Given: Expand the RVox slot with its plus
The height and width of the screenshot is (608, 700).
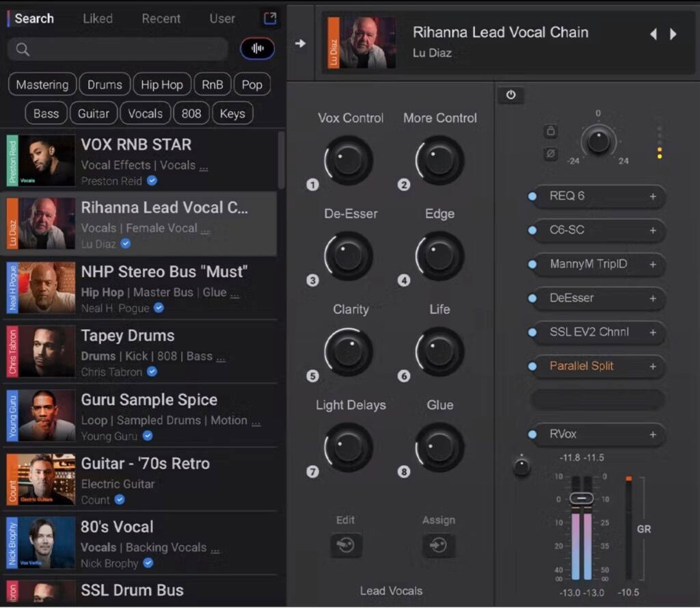Looking at the screenshot, I should click(x=653, y=434).
